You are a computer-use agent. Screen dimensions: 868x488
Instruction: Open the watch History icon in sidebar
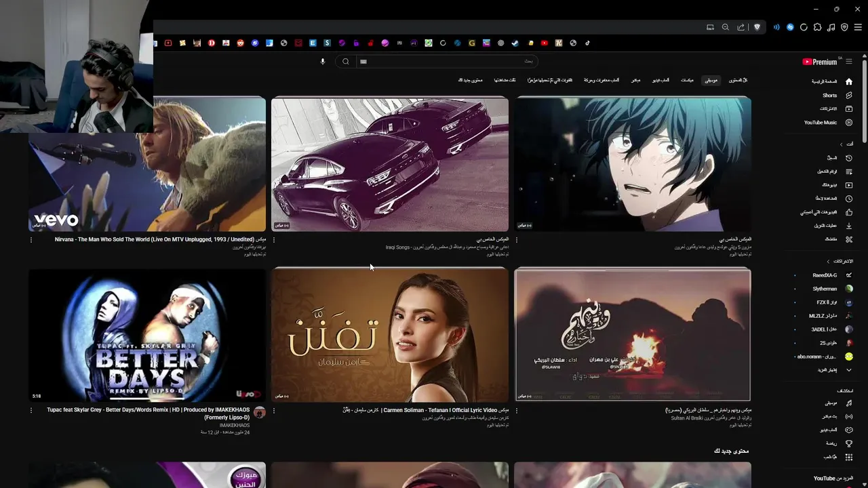pyautogui.click(x=848, y=158)
